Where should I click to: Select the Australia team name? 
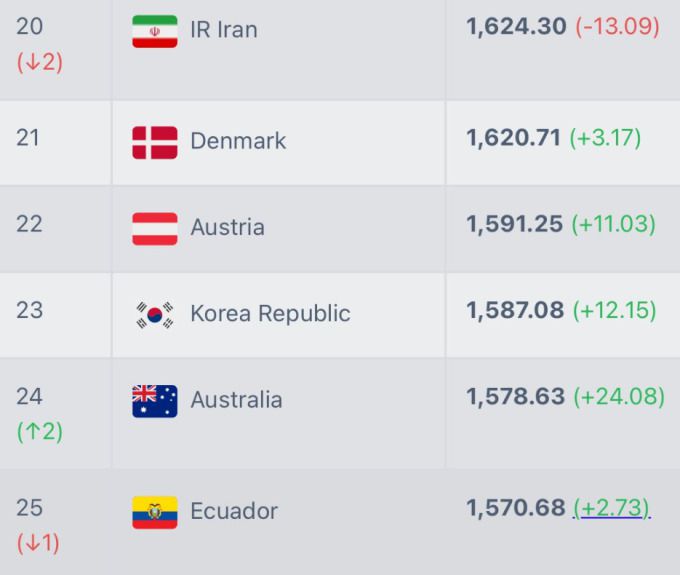pos(236,400)
